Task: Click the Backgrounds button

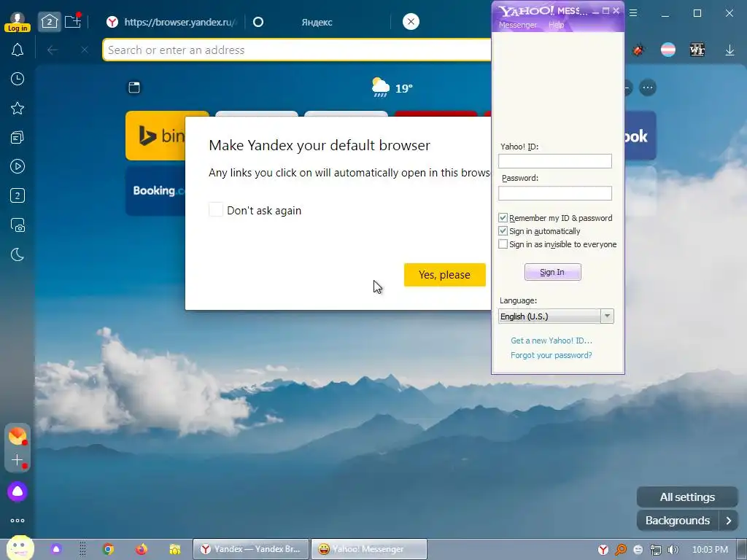Action: (x=677, y=521)
